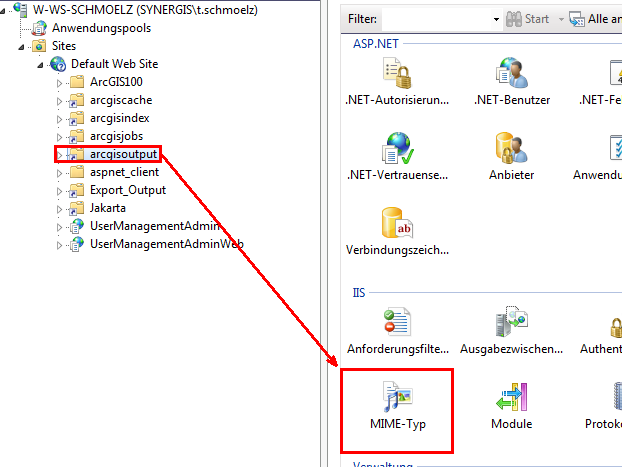622x467 pixels.
Task: Expand the ArcGIS100 tree node
Action: (x=59, y=83)
